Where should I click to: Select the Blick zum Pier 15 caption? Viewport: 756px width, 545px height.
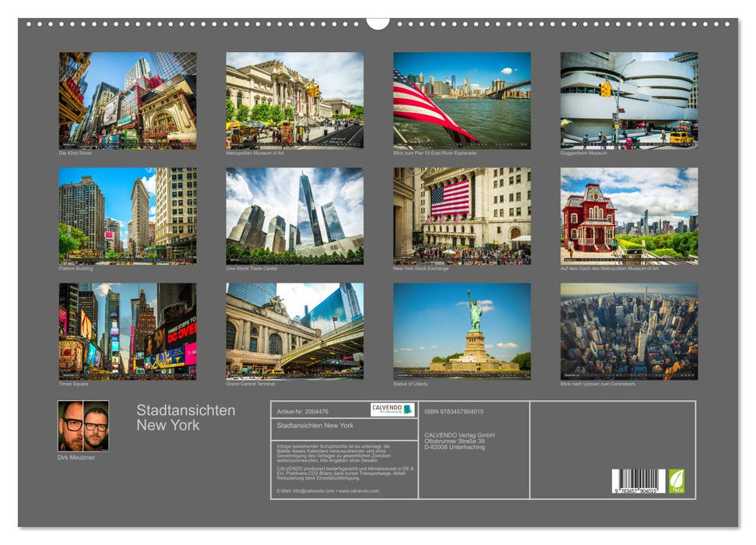433,153
